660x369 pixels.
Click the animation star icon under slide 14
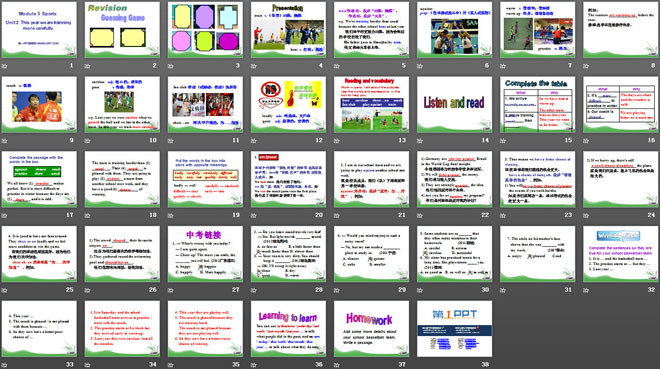coord(420,141)
